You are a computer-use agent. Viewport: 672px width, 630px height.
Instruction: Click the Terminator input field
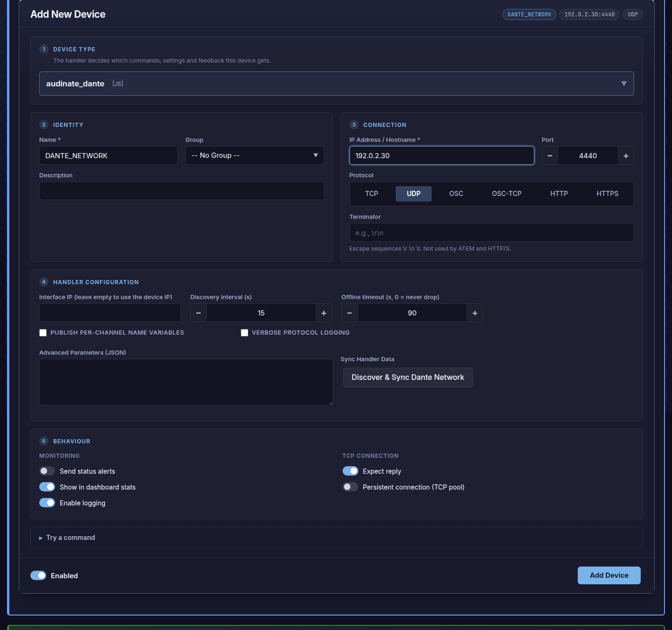pyautogui.click(x=491, y=232)
